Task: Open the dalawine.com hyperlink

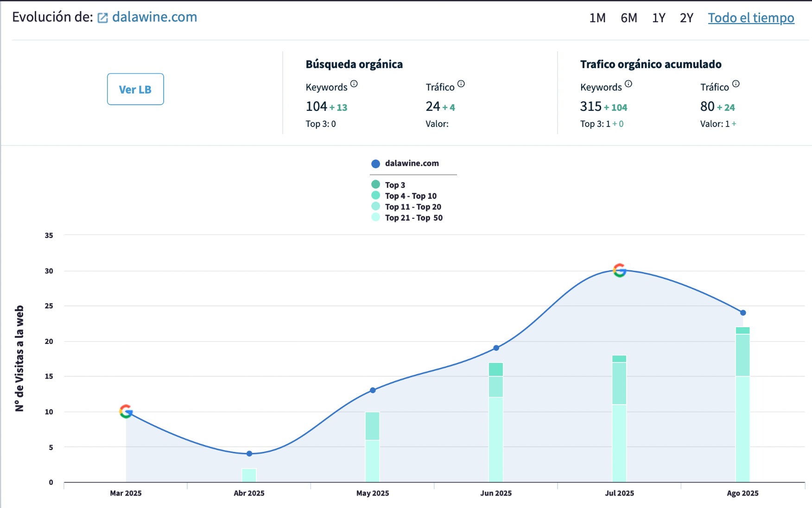Action: click(x=154, y=17)
